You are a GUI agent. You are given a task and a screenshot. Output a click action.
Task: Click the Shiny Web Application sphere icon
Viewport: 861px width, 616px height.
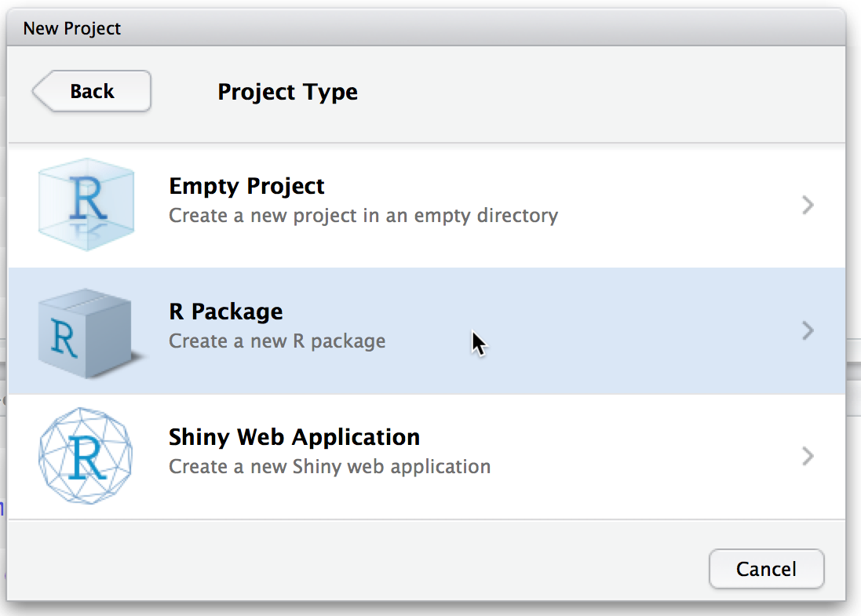86,456
